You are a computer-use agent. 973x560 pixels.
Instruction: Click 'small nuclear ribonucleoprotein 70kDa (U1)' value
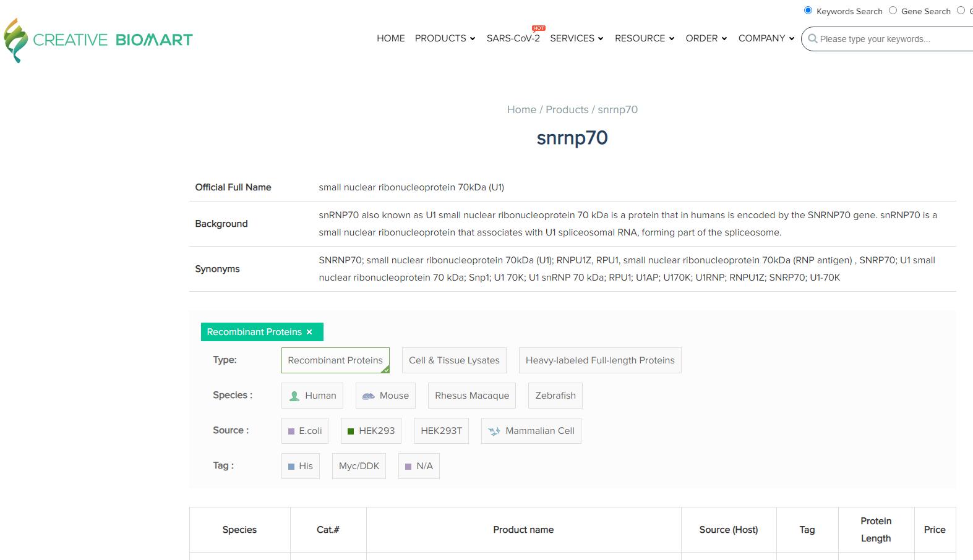pos(411,187)
